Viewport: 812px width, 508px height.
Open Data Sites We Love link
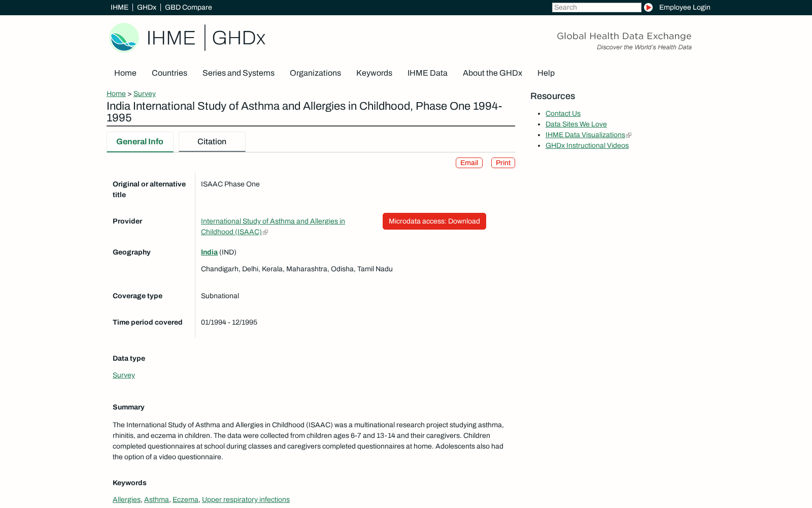click(x=576, y=124)
